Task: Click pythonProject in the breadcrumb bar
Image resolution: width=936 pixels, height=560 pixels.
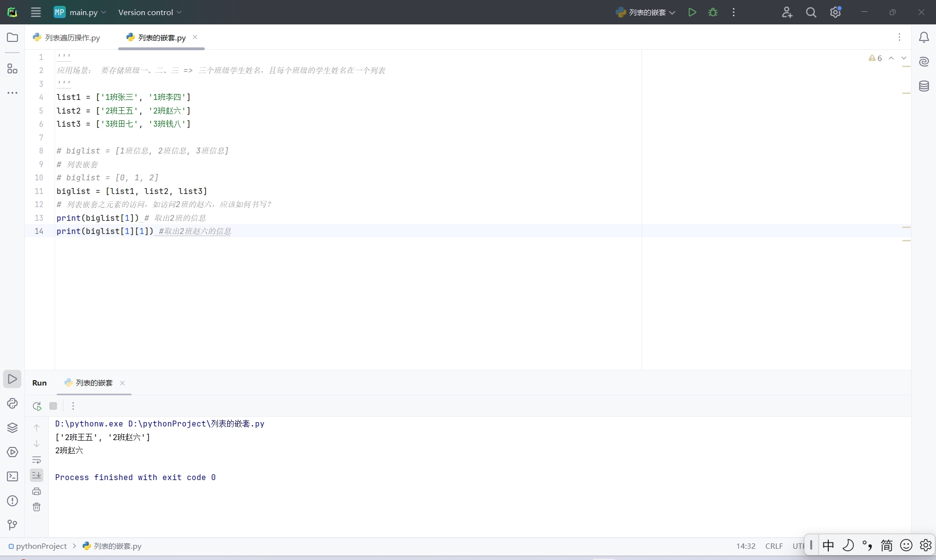Action: point(41,546)
